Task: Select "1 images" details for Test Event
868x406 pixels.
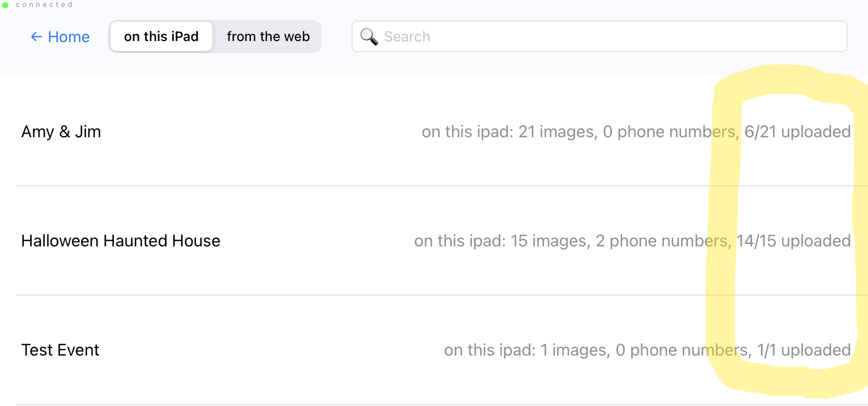Action: (x=575, y=350)
